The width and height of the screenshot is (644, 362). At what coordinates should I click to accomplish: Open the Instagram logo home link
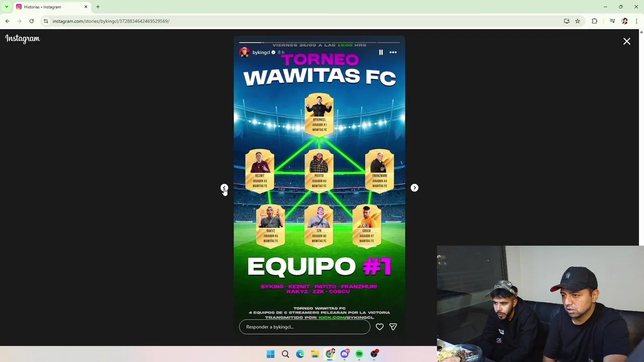point(23,39)
